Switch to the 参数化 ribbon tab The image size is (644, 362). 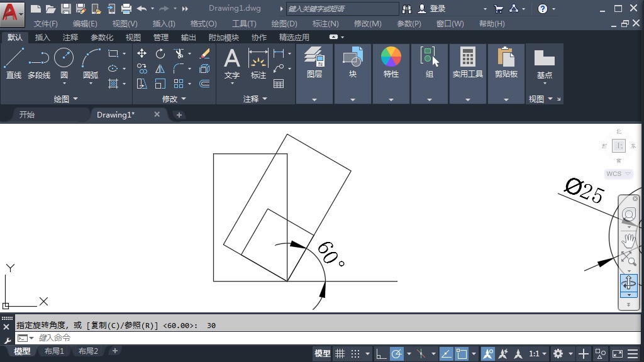103,37
